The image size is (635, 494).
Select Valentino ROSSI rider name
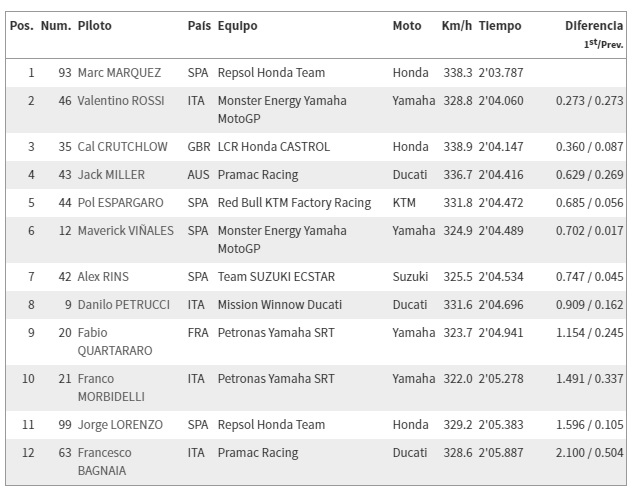(121, 100)
